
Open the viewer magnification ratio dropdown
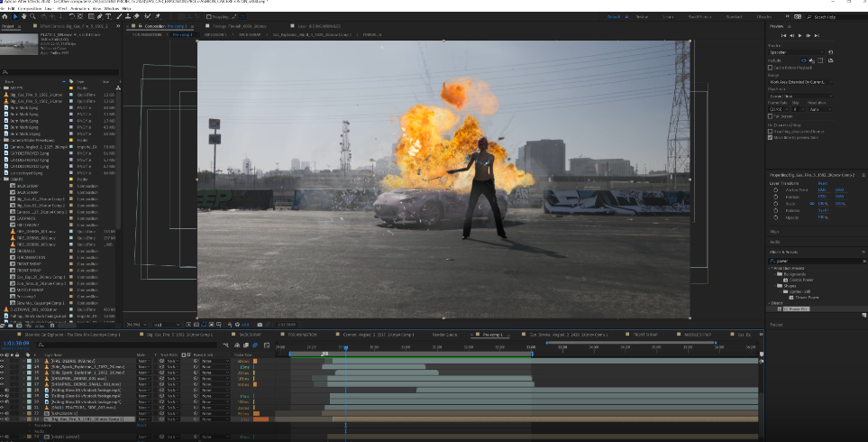[137, 325]
